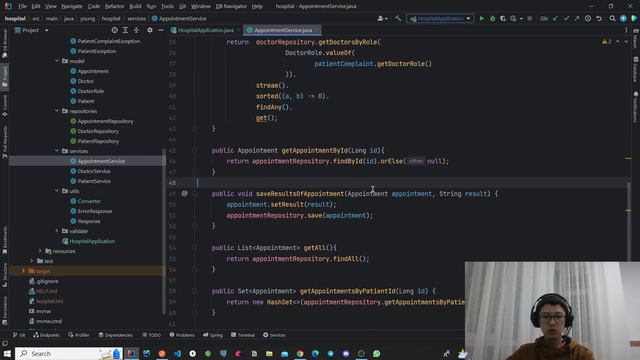The height and width of the screenshot is (360, 640).
Task: Open DoctorRole class in project tree
Action: point(91,91)
